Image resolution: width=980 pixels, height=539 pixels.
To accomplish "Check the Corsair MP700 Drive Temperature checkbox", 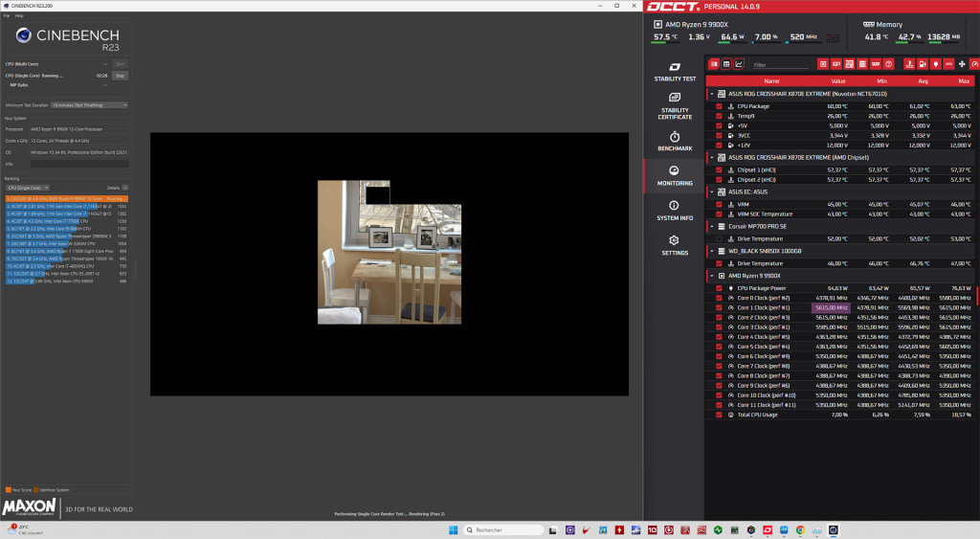I will [719, 238].
